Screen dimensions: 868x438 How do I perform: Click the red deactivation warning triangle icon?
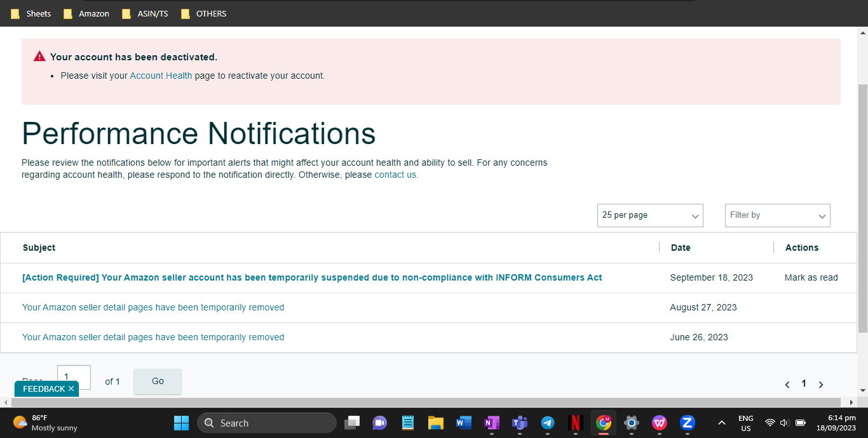tap(39, 56)
